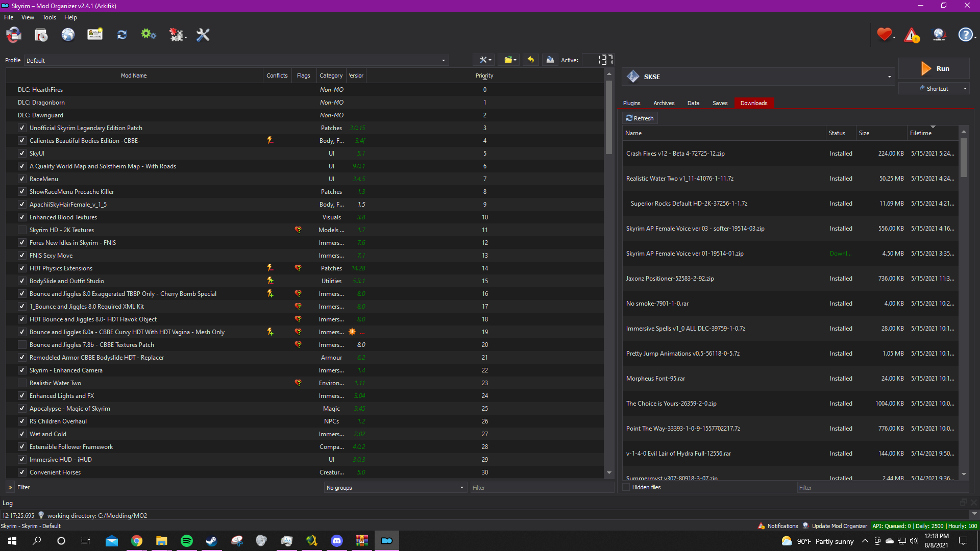980x551 pixels.
Task: Open settings wrench and screwdriver icon
Action: [203, 35]
